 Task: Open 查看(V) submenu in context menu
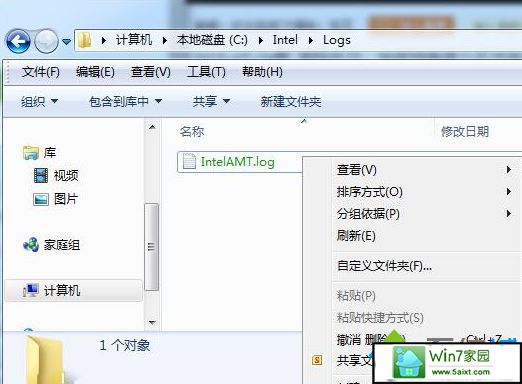pyautogui.click(x=427, y=170)
